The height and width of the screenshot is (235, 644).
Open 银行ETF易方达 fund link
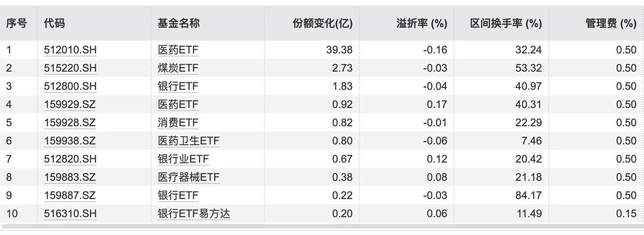tap(194, 213)
